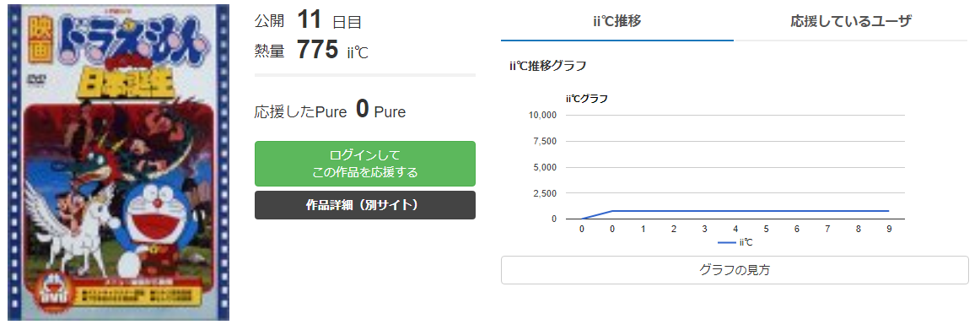Viewport: 980px width, 330px height.
Task: Click the 775 ii℃ heat value
Action: pos(332,50)
